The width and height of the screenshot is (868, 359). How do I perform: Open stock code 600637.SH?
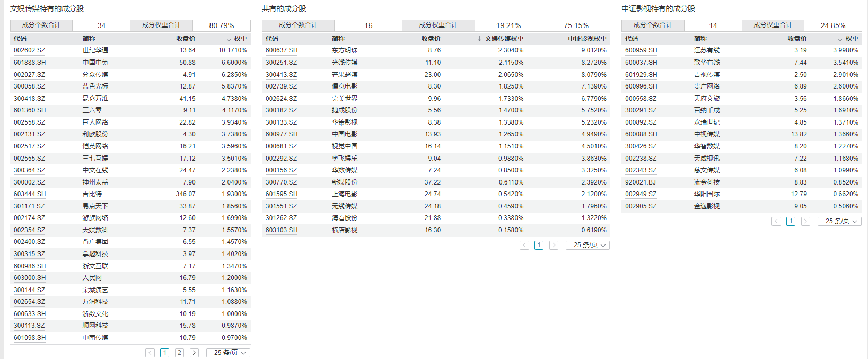(282, 50)
